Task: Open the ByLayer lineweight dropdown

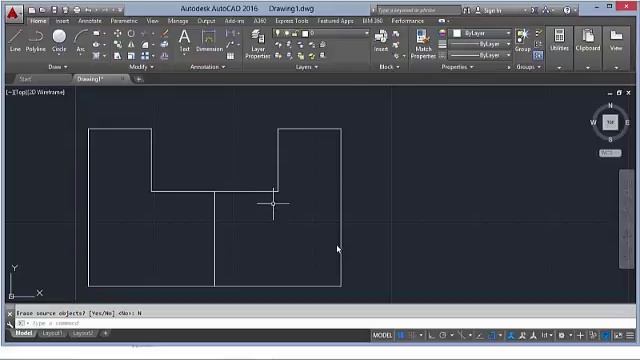Action: click(x=481, y=44)
